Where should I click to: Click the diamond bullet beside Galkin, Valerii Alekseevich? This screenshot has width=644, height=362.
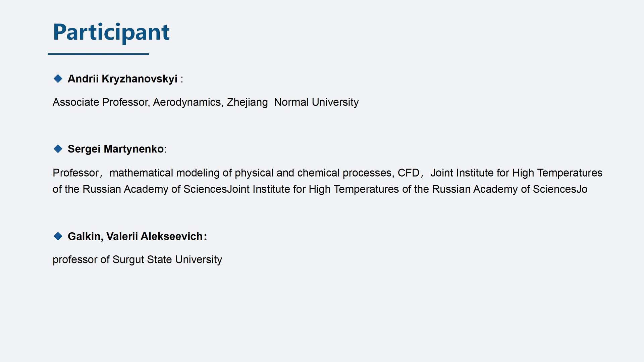click(58, 236)
